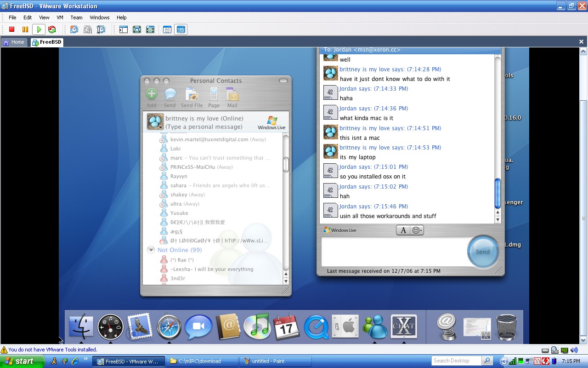This screenshot has width=588, height=368.
Task: Open Address Book in the dock
Action: (228, 327)
